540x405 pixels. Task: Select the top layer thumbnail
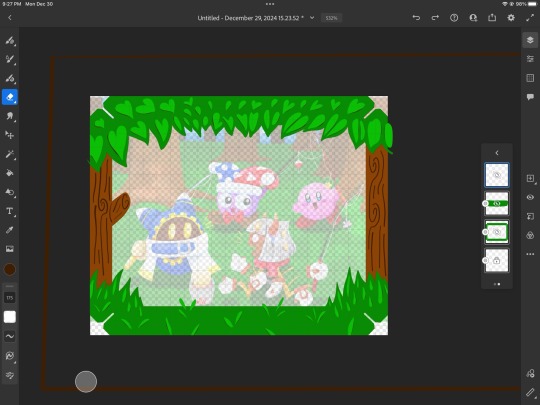tap(496, 175)
